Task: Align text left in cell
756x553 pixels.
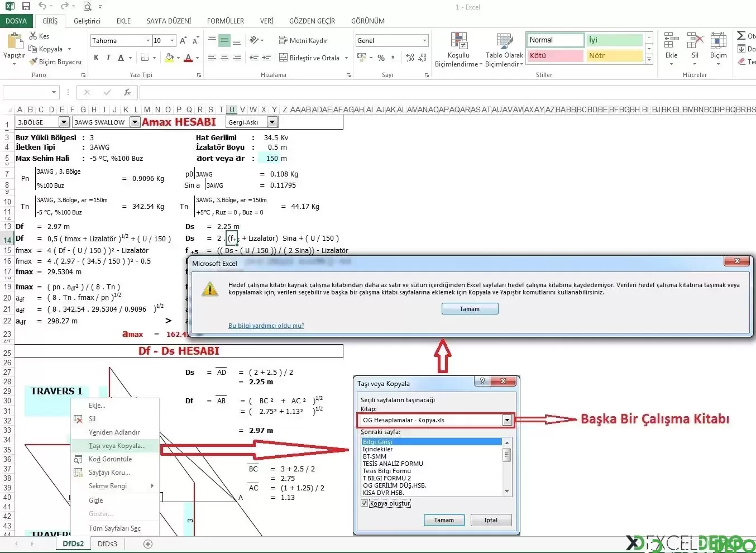Action: coord(212,58)
